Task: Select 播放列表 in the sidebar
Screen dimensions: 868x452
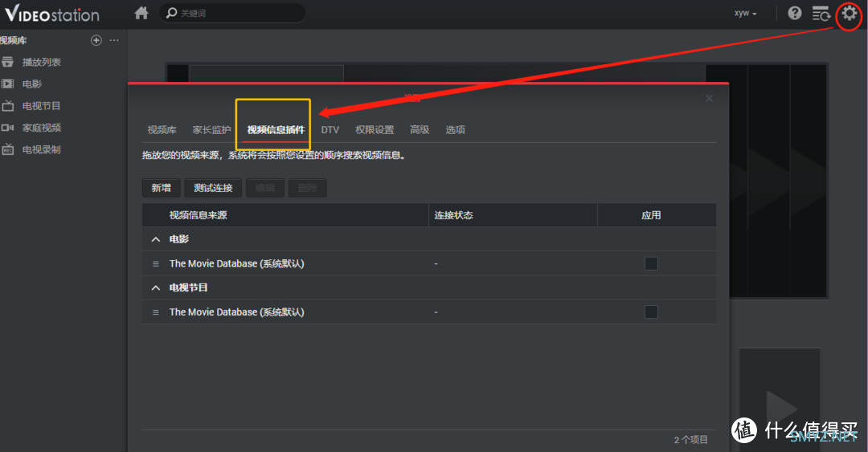Action: pos(42,63)
